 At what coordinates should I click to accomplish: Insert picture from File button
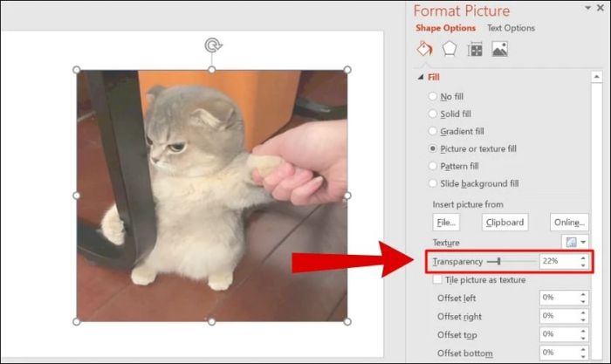(446, 222)
